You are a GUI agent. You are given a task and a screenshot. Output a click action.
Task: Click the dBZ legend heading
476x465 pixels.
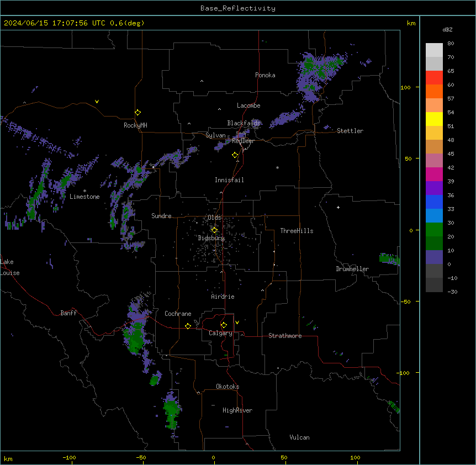(x=447, y=30)
